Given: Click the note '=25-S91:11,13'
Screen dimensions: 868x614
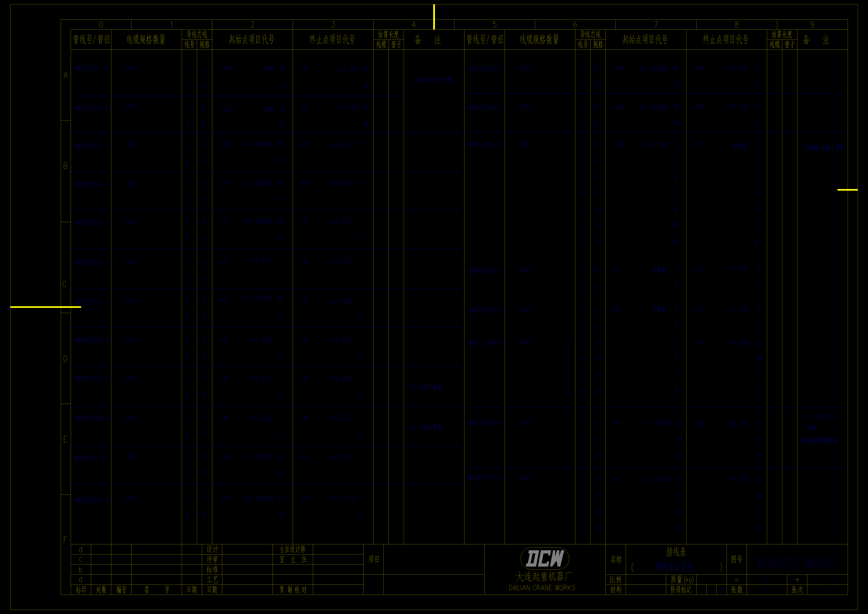Looking at the screenshot, I should pyautogui.click(x=820, y=417).
